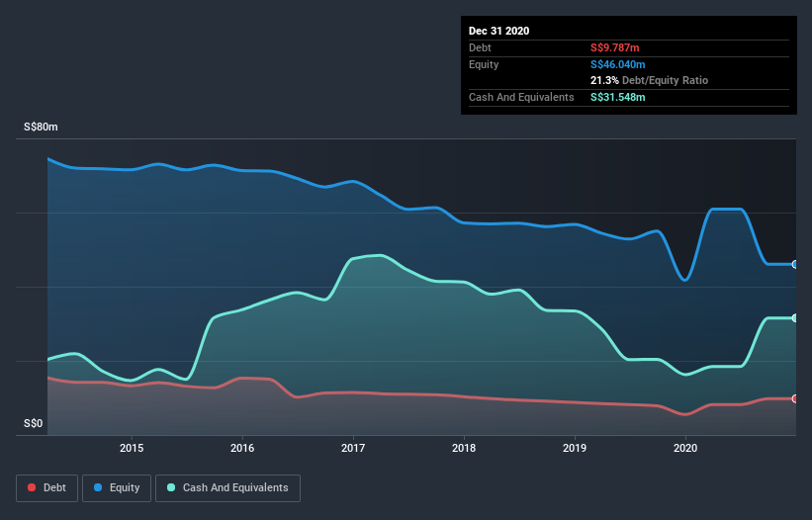812x520 pixels.
Task: Toggle the Debt series legend button
Action: click(x=46, y=488)
